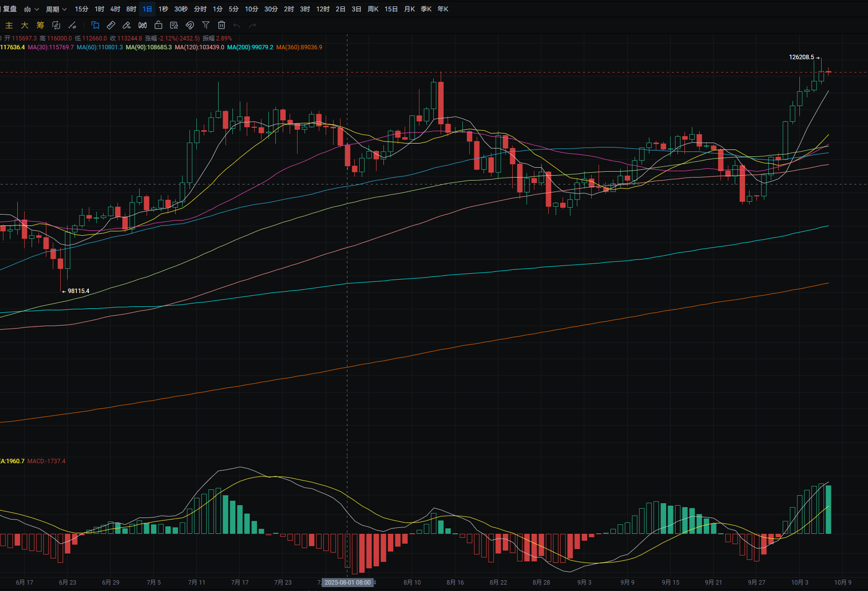Click the redo arrow icon
This screenshot has width=868, height=591.
(253, 25)
